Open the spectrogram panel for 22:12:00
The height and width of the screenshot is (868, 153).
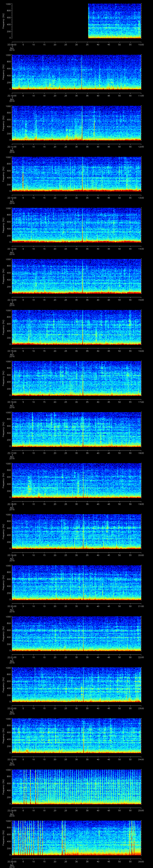coord(76,174)
